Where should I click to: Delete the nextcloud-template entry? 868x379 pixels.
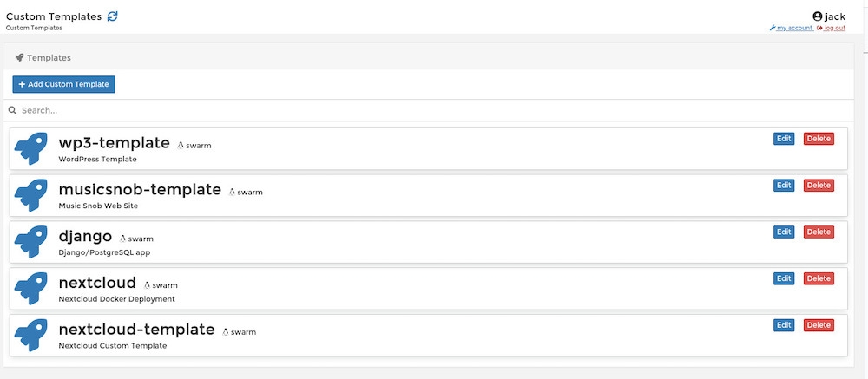(819, 325)
